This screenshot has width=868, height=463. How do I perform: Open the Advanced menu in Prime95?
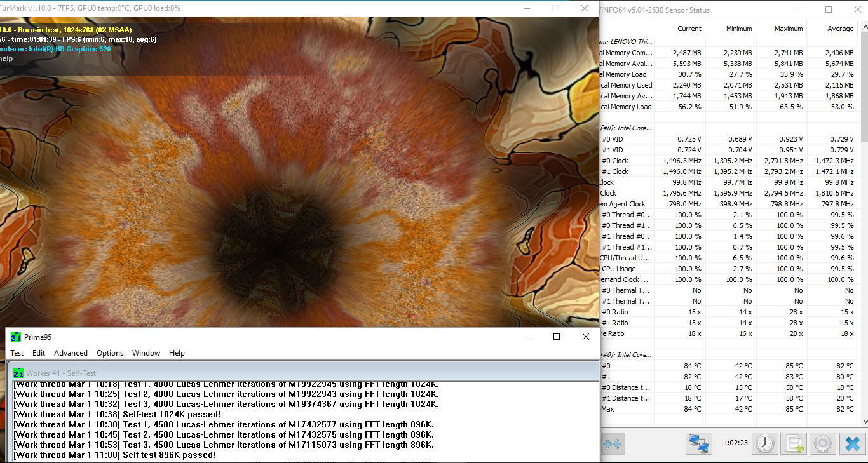coord(71,353)
